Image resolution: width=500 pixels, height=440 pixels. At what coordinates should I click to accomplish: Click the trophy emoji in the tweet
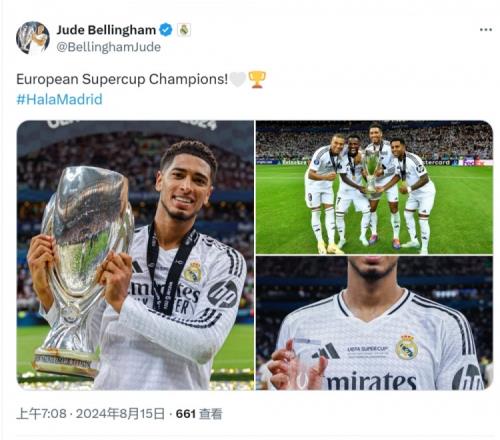point(257,79)
